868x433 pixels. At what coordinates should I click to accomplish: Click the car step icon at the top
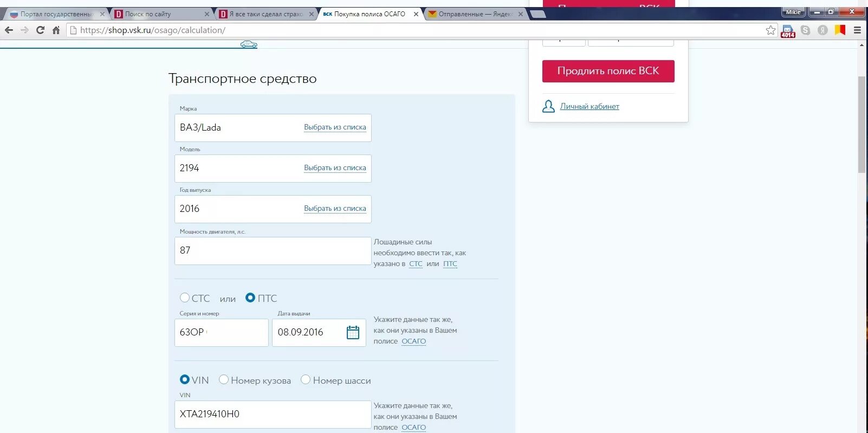click(249, 44)
